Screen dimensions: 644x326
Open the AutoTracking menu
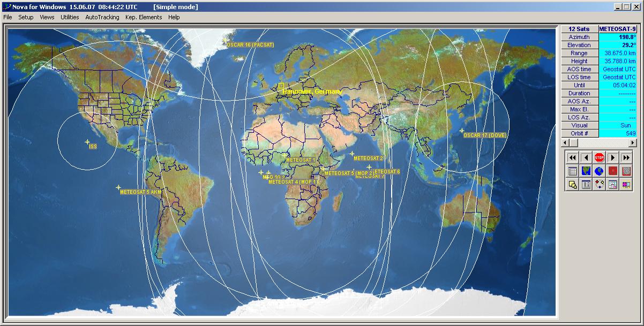102,17
